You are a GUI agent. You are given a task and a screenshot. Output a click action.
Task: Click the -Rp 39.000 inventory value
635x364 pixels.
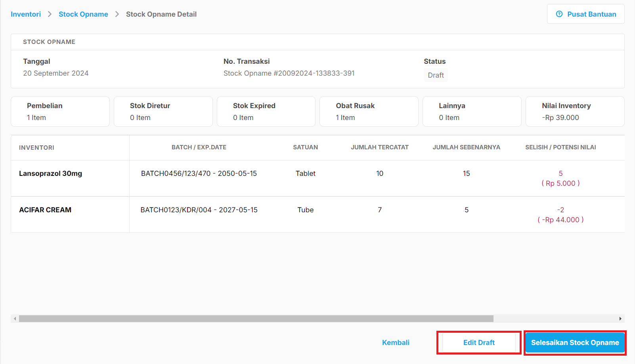(560, 118)
